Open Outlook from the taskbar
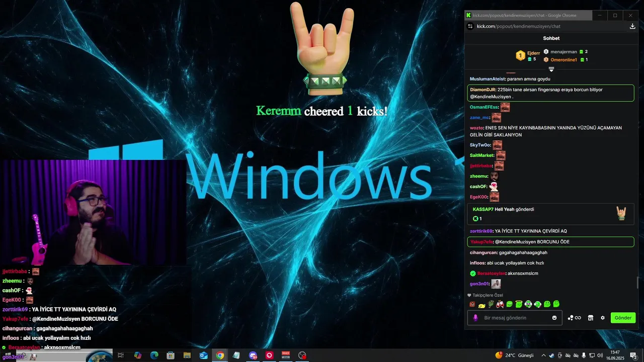 (203, 355)
